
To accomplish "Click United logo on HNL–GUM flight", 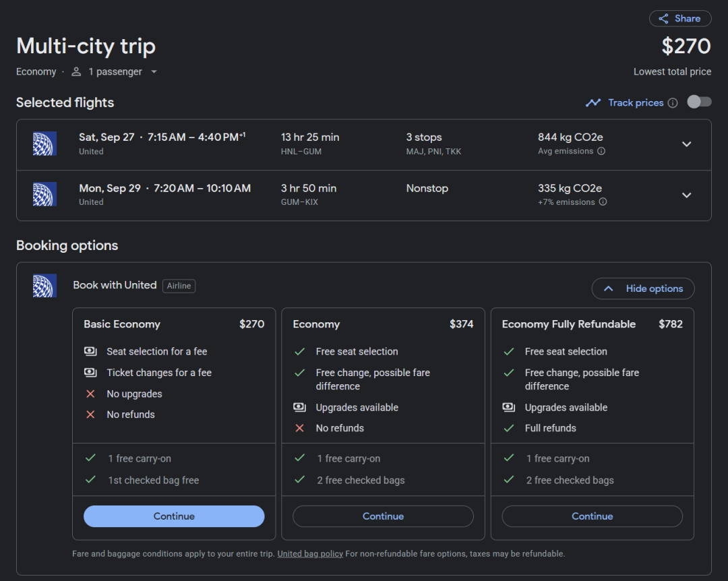I will [44, 144].
